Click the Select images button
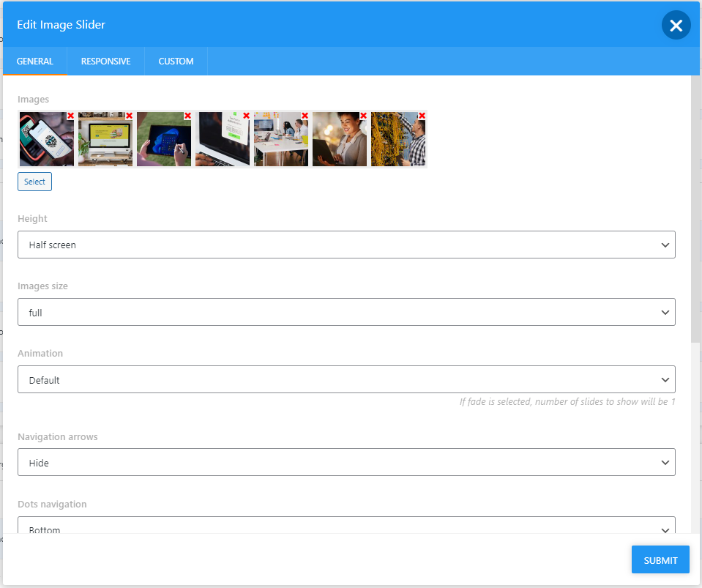 (x=34, y=182)
